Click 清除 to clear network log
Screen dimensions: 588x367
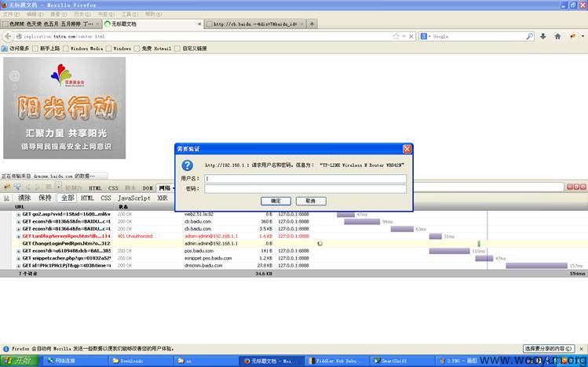[24, 198]
